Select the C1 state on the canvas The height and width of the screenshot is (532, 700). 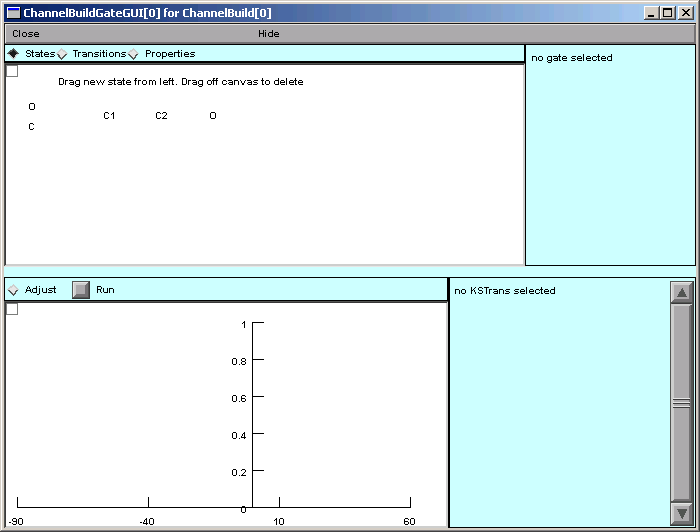click(x=109, y=116)
